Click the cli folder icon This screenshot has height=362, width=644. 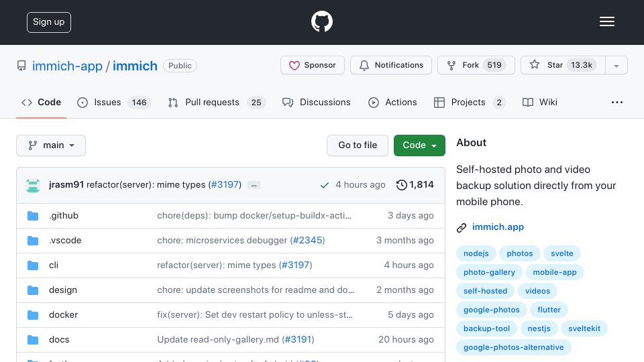tap(33, 265)
